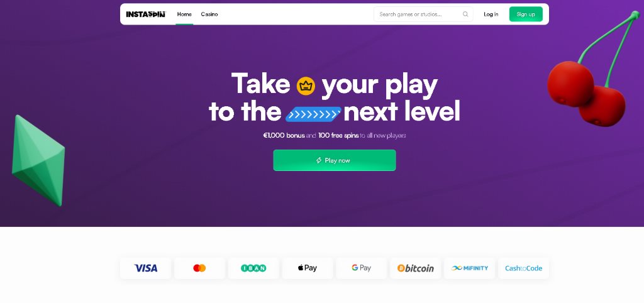Click the green Sign up button
This screenshot has width=644, height=303.
click(x=526, y=14)
